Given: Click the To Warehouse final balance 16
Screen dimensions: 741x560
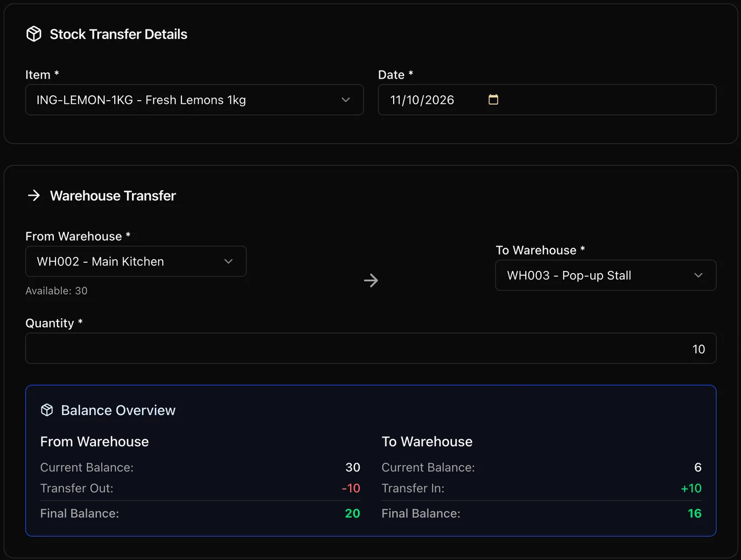Looking at the screenshot, I should 695,513.
